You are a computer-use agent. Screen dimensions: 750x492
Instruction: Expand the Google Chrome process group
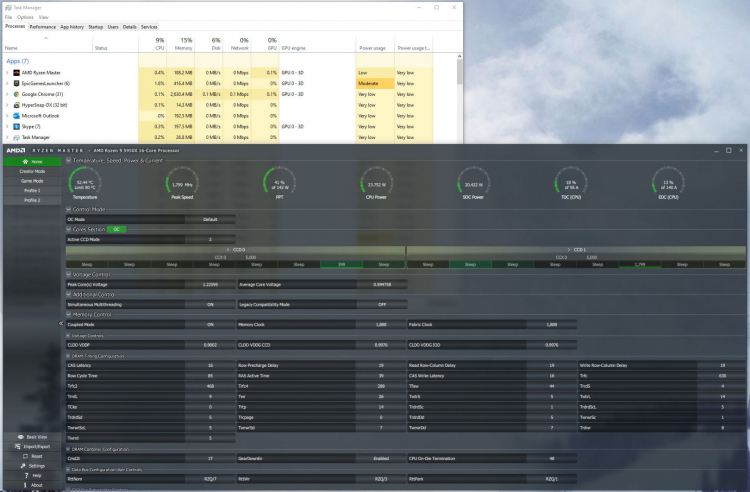click(7, 94)
